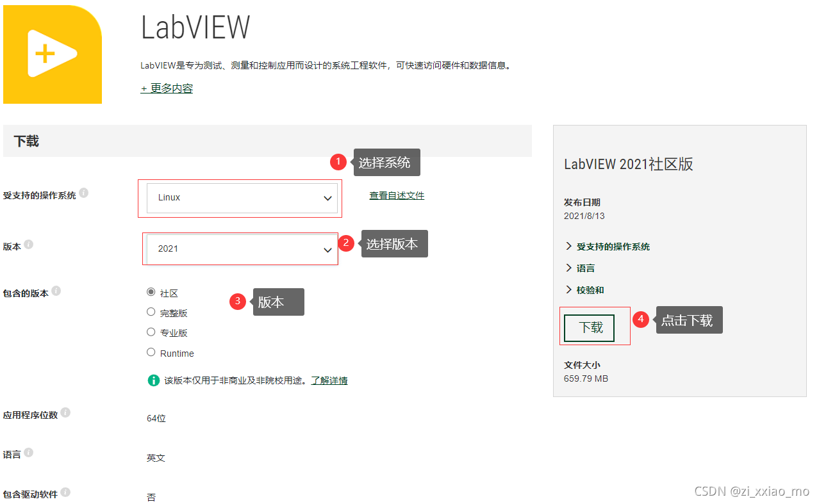Click info icon beside 受支持的操作系统 label

(x=84, y=193)
